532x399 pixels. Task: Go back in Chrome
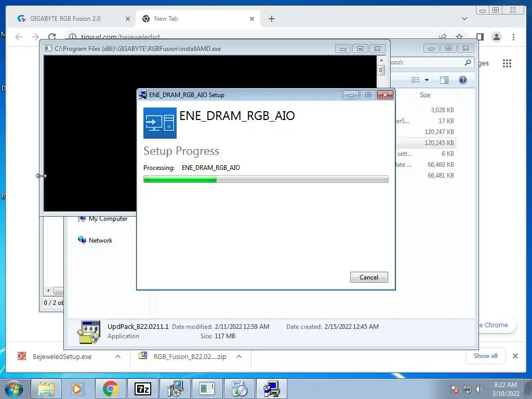pos(19,37)
